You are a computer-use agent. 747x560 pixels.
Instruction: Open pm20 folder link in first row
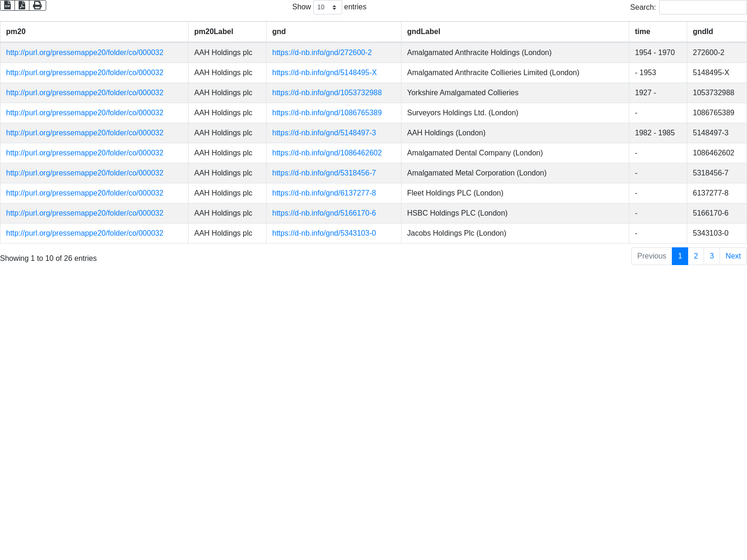pyautogui.click(x=85, y=53)
